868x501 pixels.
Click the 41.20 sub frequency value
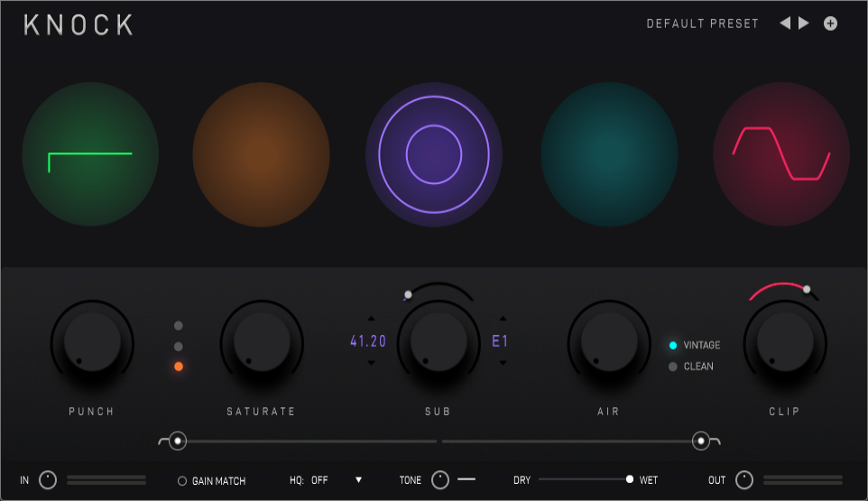367,341
